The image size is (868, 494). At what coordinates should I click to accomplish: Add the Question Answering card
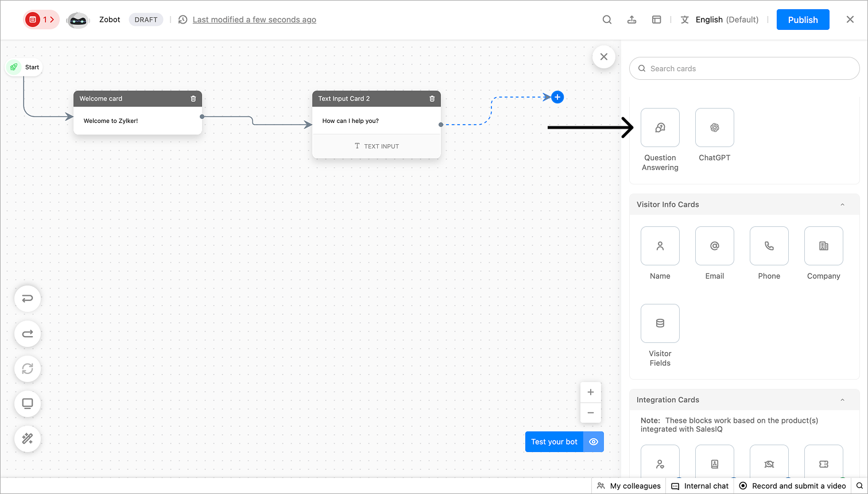point(660,128)
